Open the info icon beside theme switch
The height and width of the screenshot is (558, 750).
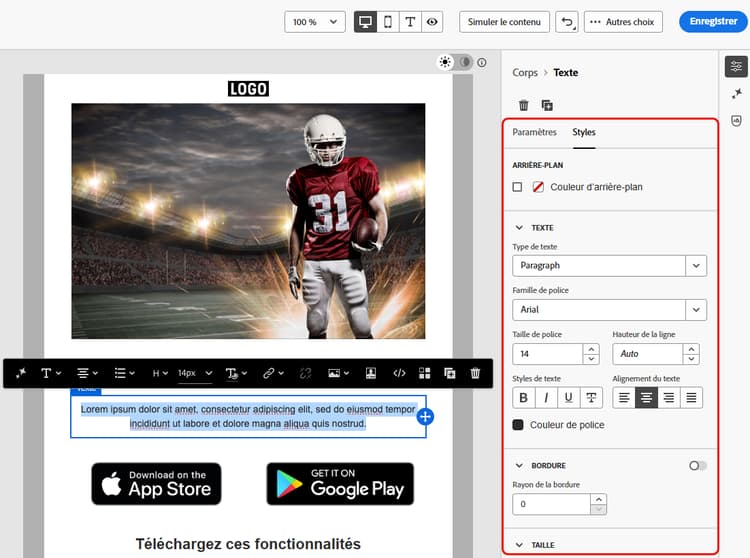click(482, 63)
